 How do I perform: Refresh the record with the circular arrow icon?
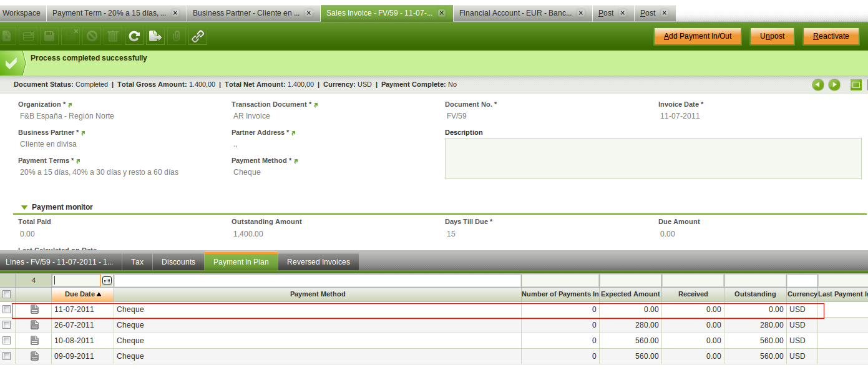134,36
